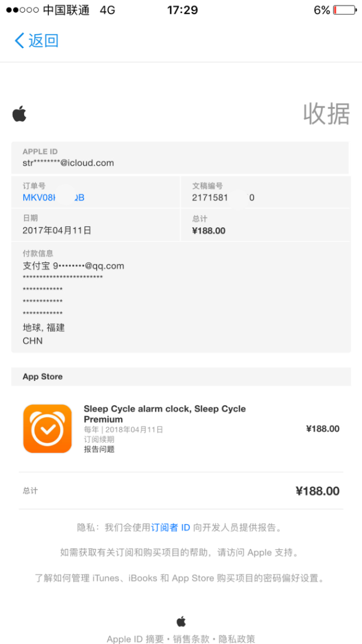Tap the Sleep Cycle Premium item title

point(164,414)
